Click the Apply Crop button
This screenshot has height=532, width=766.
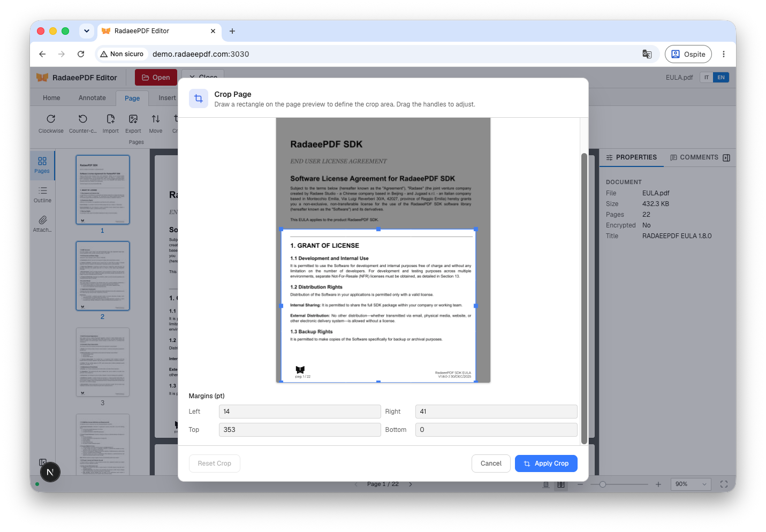pos(546,463)
